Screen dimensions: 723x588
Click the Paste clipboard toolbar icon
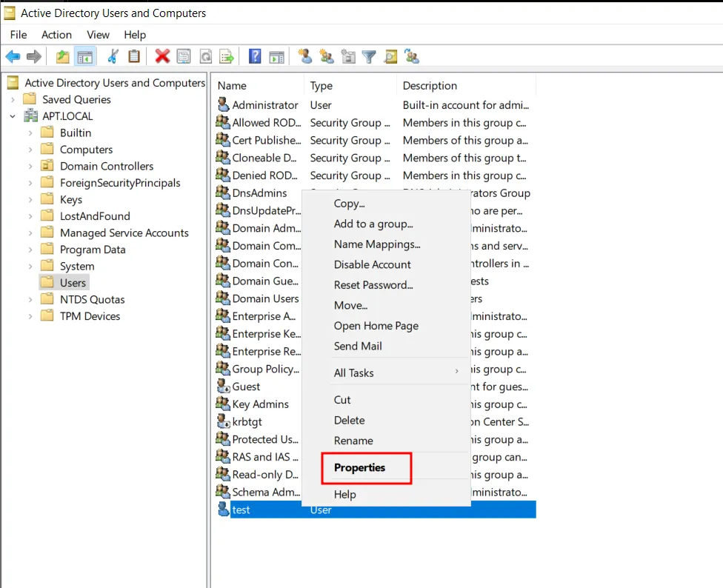point(134,56)
